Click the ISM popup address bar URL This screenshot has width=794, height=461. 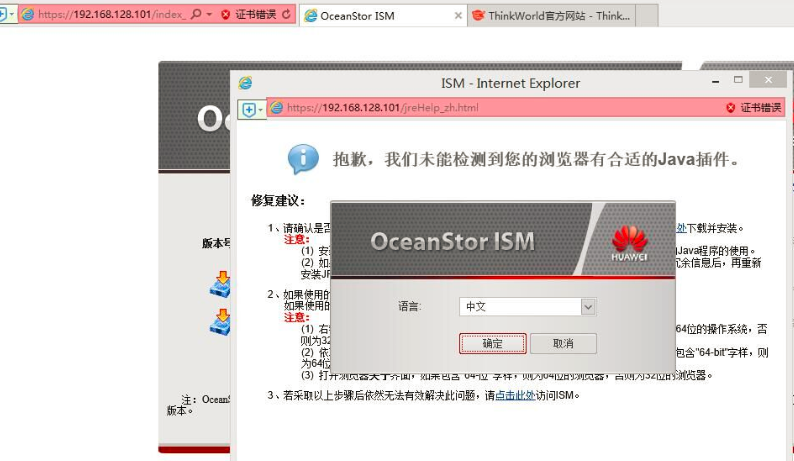pos(382,107)
